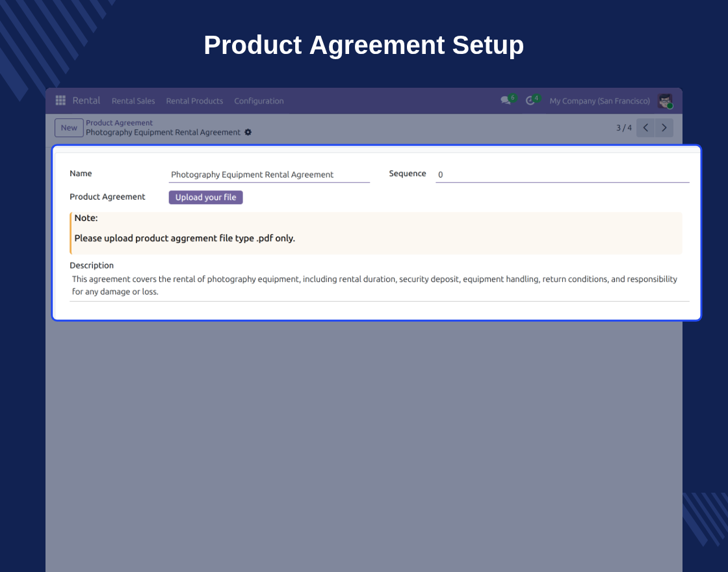
Task: Open Configuration menu
Action: click(259, 101)
